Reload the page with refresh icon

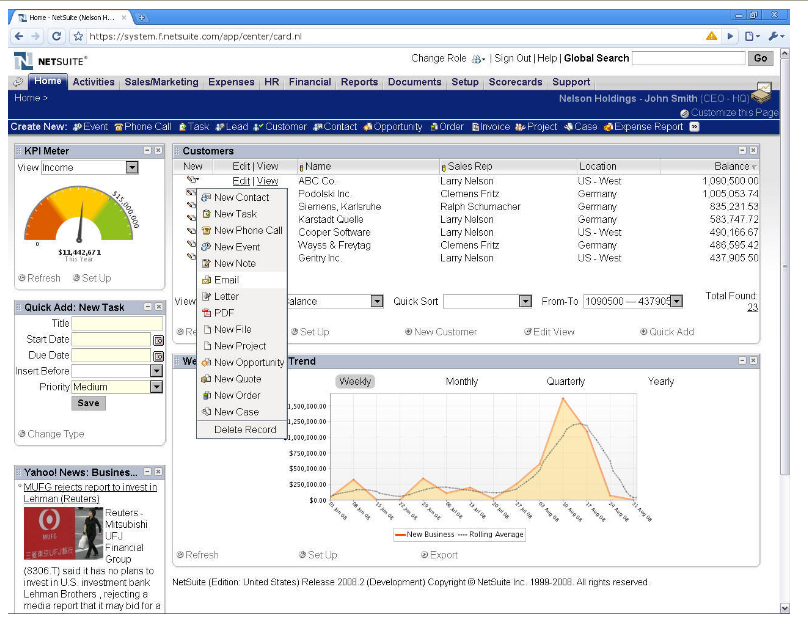(56, 36)
